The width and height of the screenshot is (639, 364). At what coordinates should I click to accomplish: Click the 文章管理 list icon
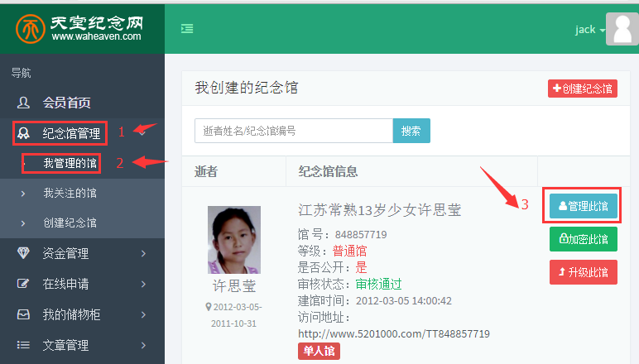[x=24, y=345]
